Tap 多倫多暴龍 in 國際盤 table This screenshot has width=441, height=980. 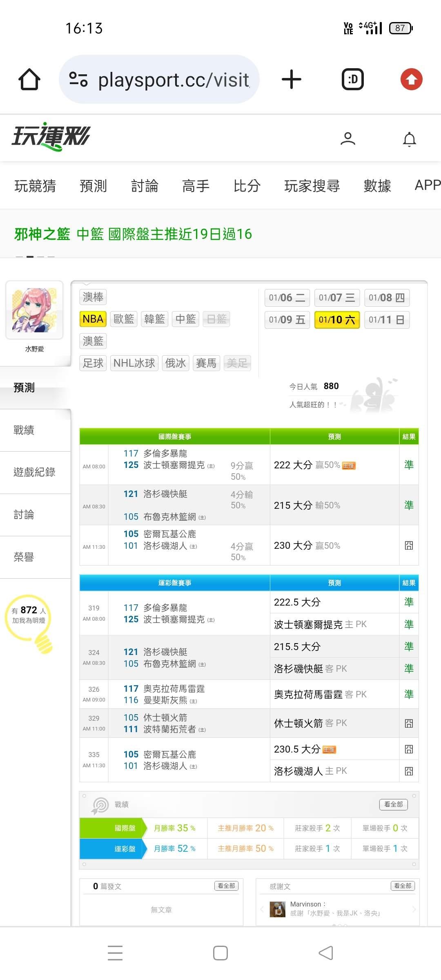165,453
